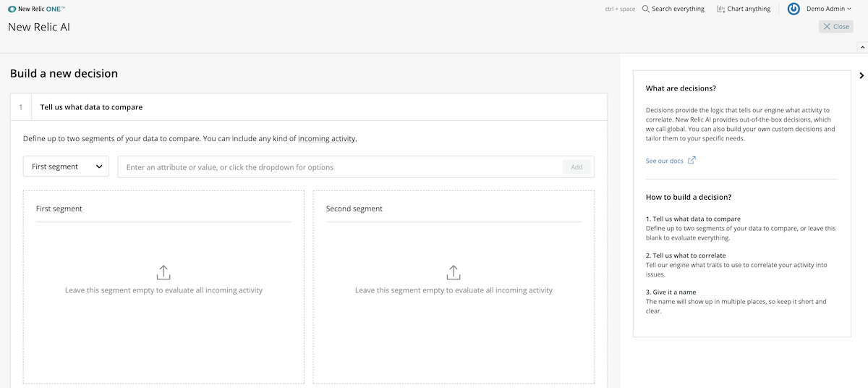Open Search everything
The width and height of the screenshot is (868, 388).
point(673,9)
